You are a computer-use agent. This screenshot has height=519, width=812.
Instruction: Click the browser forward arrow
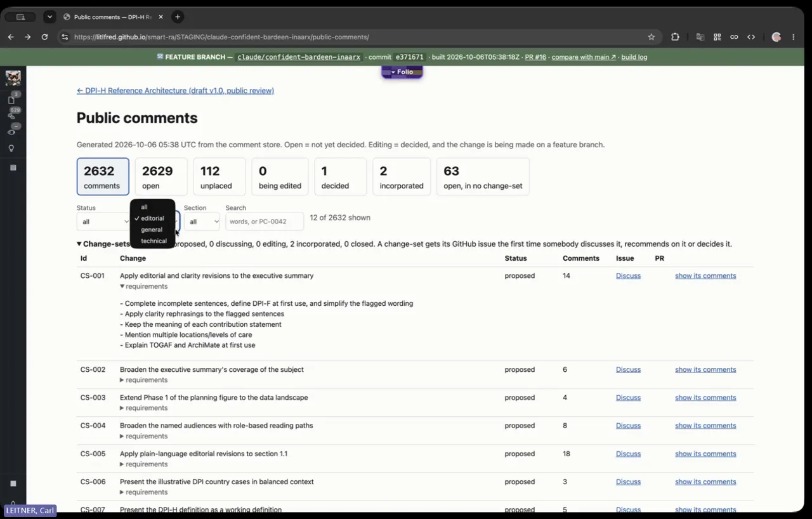[x=27, y=37]
